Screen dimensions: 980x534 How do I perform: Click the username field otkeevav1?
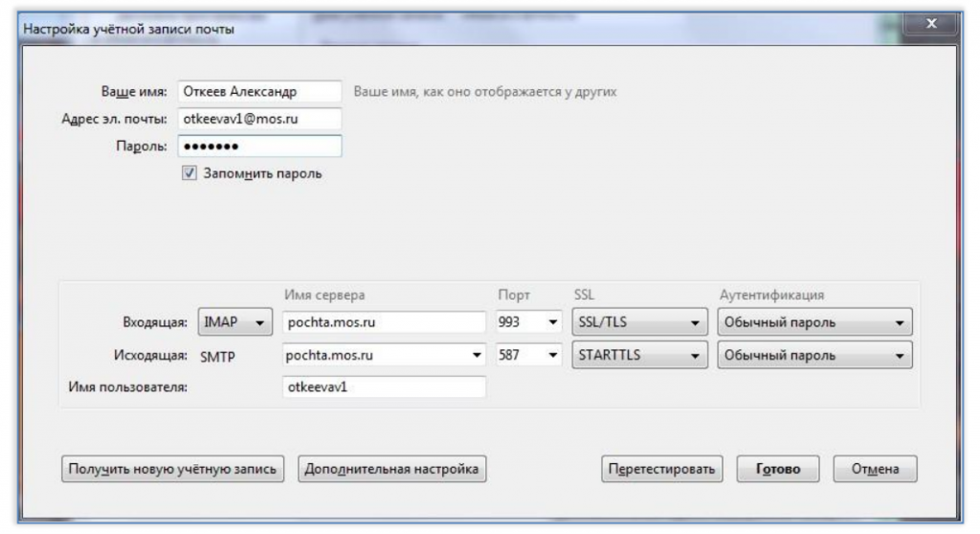[385, 388]
